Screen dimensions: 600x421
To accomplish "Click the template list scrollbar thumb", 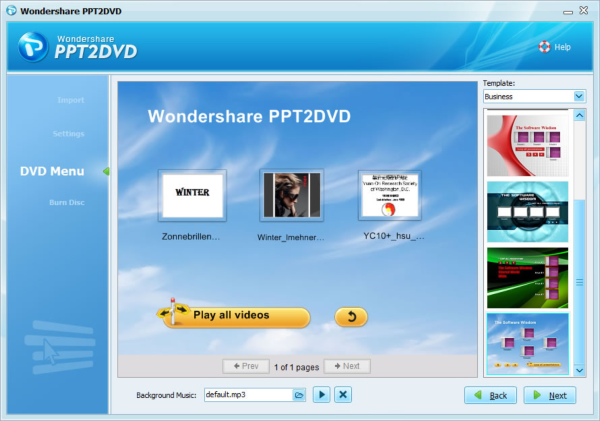I will pos(580,282).
